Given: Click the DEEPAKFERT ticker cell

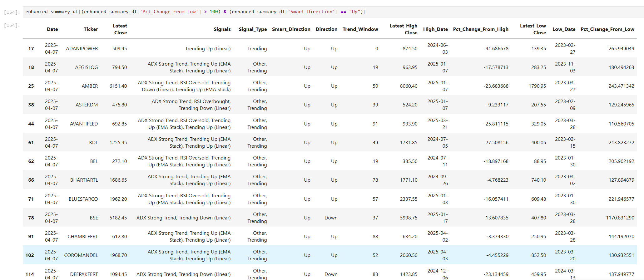Looking at the screenshot, I should click(84, 274).
